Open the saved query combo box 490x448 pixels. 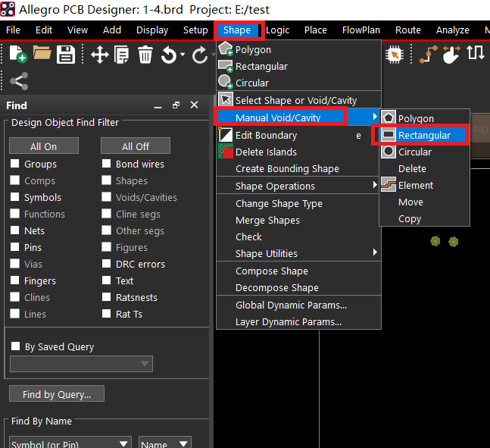(x=81, y=364)
